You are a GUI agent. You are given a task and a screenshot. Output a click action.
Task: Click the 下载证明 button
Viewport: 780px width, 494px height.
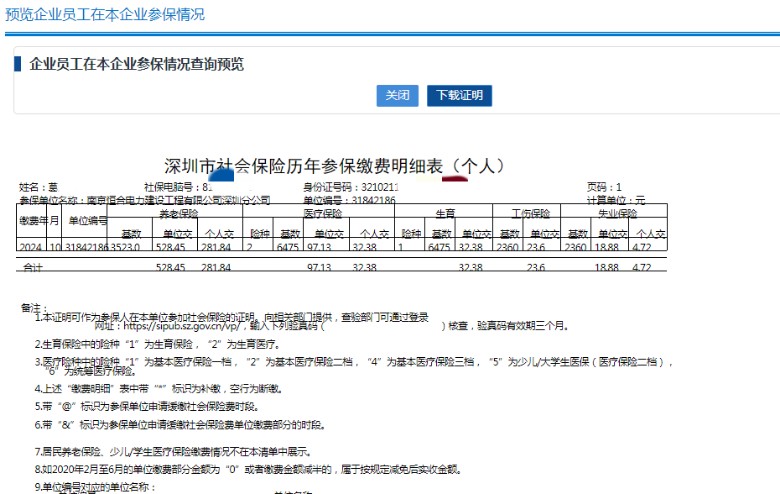459,96
